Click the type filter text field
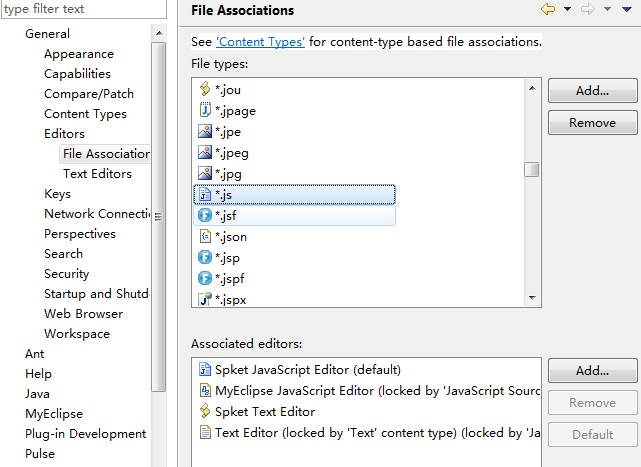Screen dimensions: 641x467 click(82, 9)
